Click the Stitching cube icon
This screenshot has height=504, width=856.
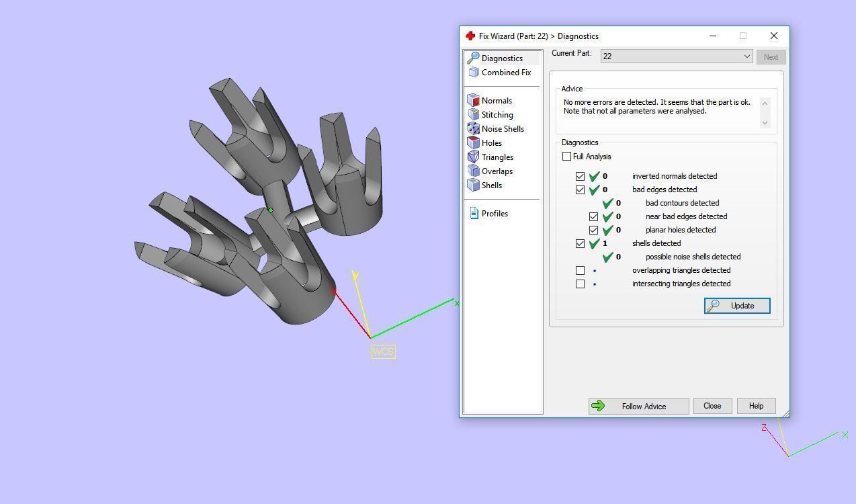(473, 115)
